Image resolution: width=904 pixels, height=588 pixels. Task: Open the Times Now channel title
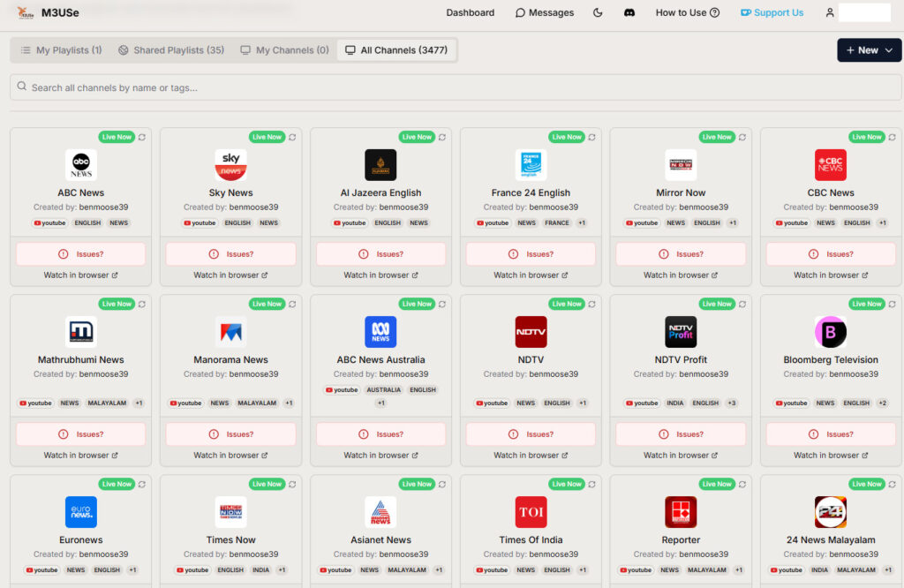[x=230, y=539]
